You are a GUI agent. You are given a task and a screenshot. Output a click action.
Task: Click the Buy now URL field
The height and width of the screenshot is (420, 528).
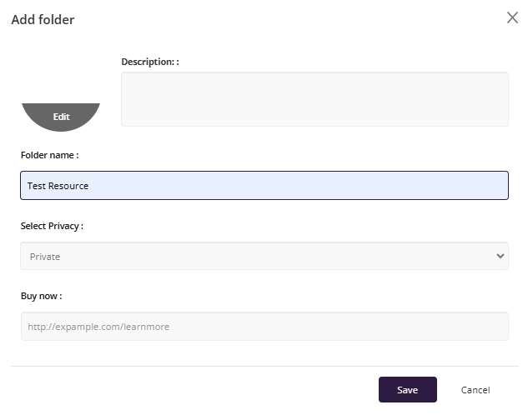click(x=264, y=327)
